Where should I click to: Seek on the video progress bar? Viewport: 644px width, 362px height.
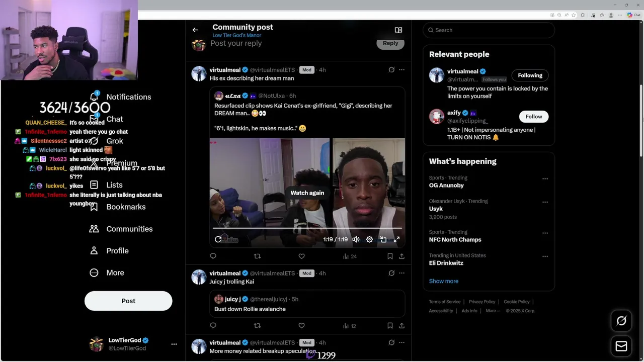(307, 229)
